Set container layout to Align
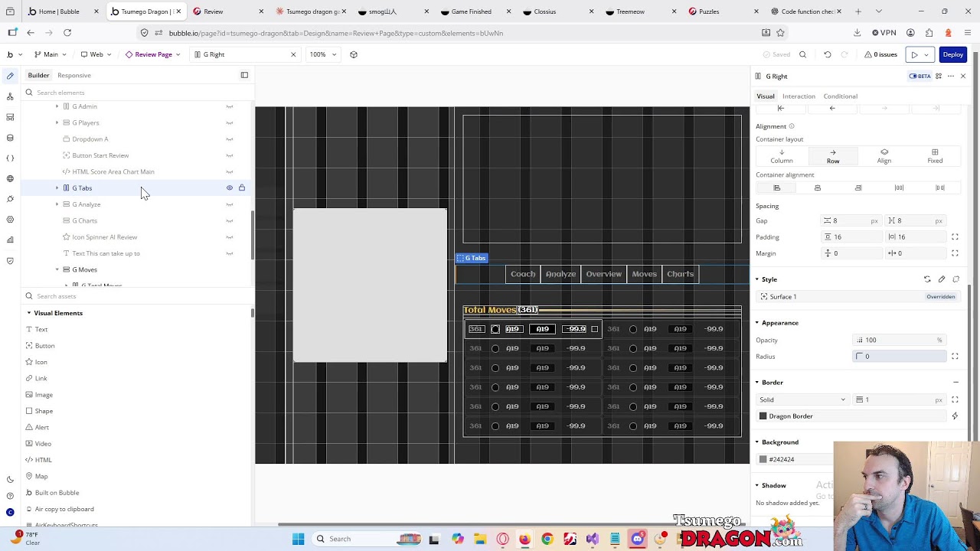The image size is (980, 551). [884, 156]
